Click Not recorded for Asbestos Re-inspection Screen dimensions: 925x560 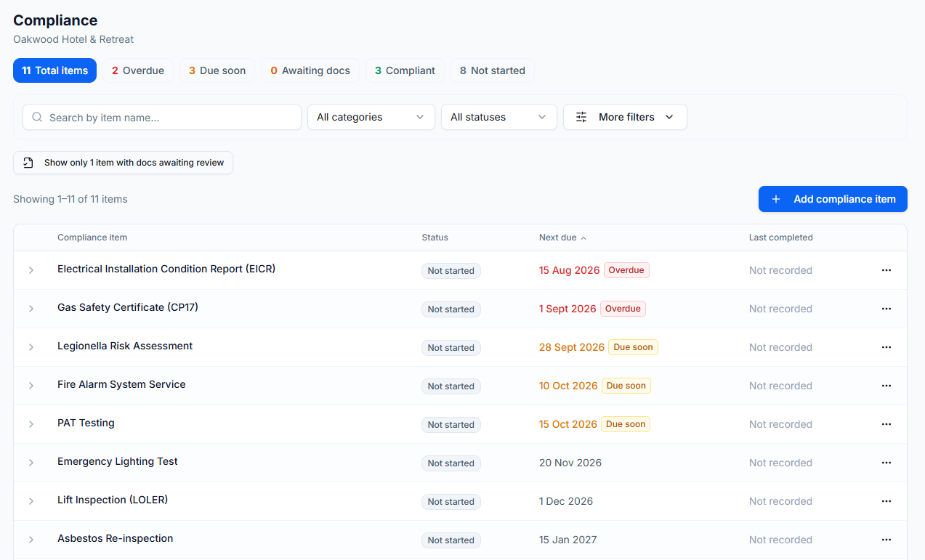(780, 540)
